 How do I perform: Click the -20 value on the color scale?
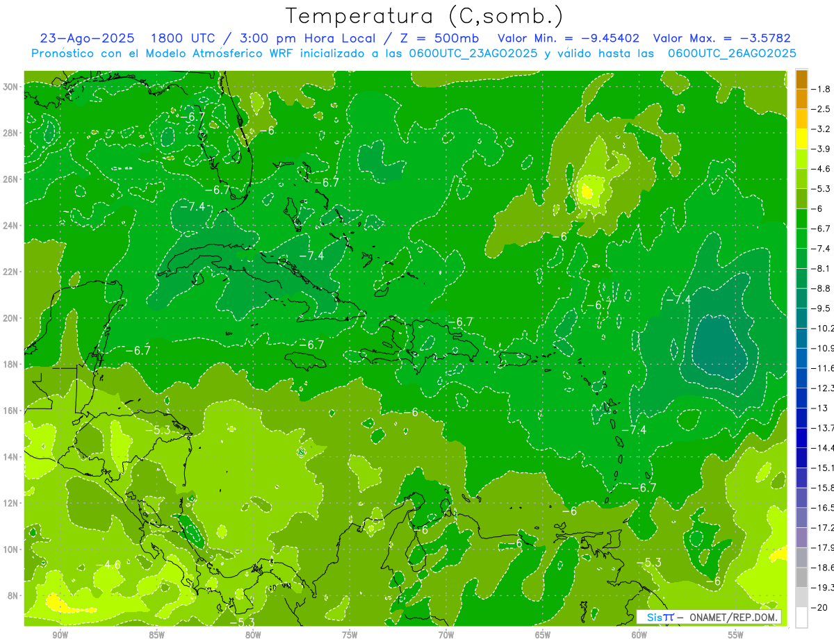(x=819, y=607)
